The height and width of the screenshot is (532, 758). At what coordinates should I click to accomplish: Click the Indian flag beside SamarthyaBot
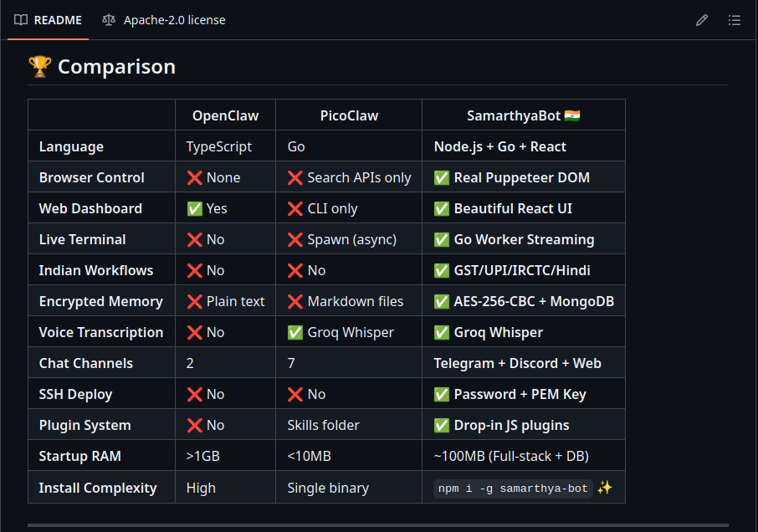click(571, 115)
